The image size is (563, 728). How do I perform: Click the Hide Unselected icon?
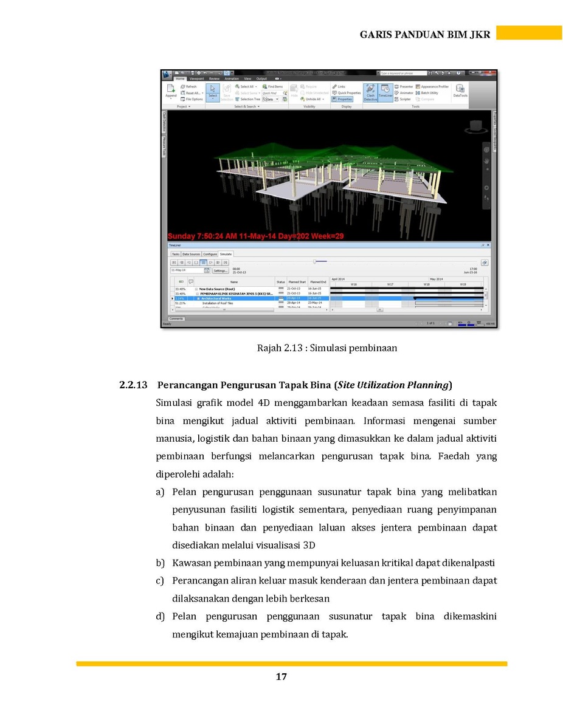point(302,93)
